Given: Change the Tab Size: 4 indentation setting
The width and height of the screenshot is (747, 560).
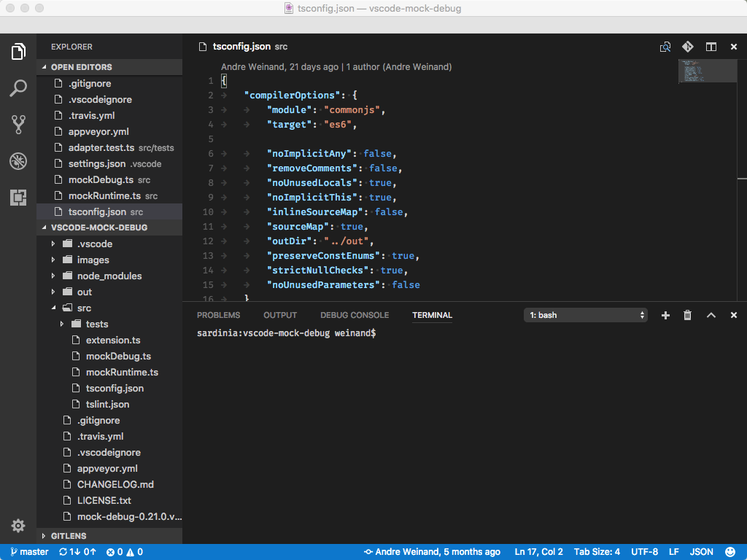Looking at the screenshot, I should pos(597,552).
